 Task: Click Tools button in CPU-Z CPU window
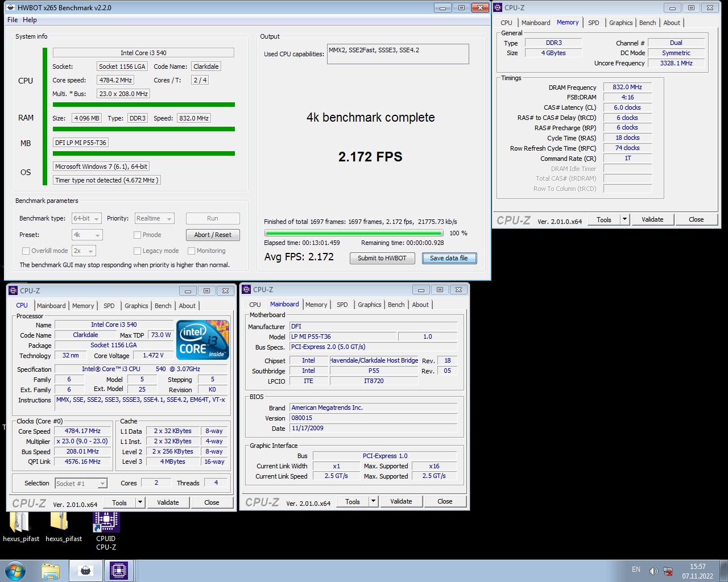pos(119,502)
